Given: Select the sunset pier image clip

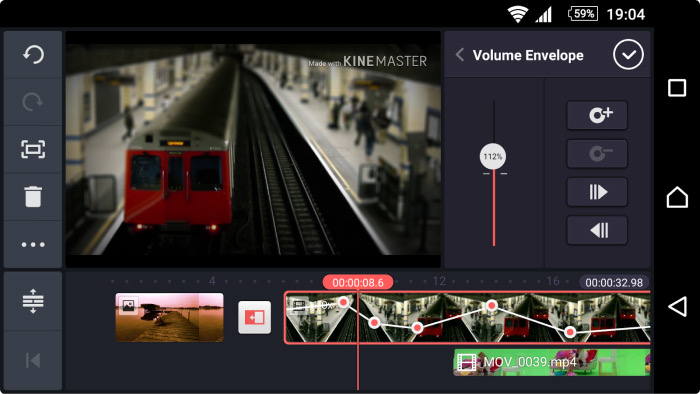Looking at the screenshot, I should tap(170, 317).
